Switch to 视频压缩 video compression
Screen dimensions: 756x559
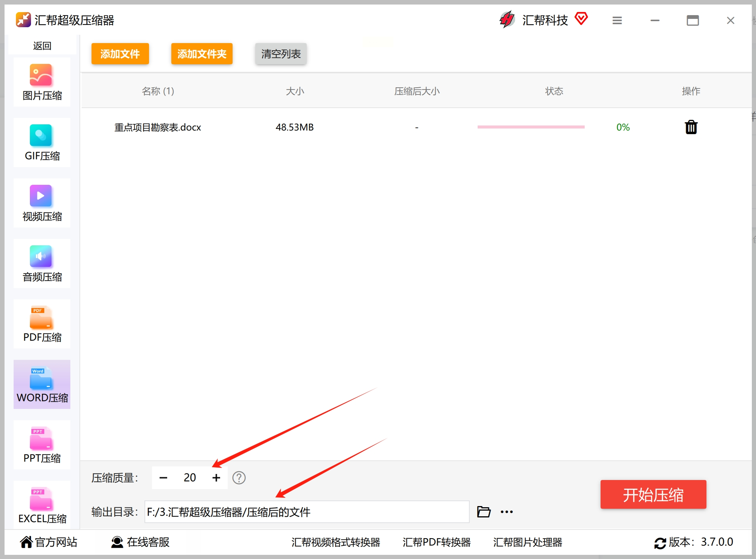pyautogui.click(x=42, y=203)
